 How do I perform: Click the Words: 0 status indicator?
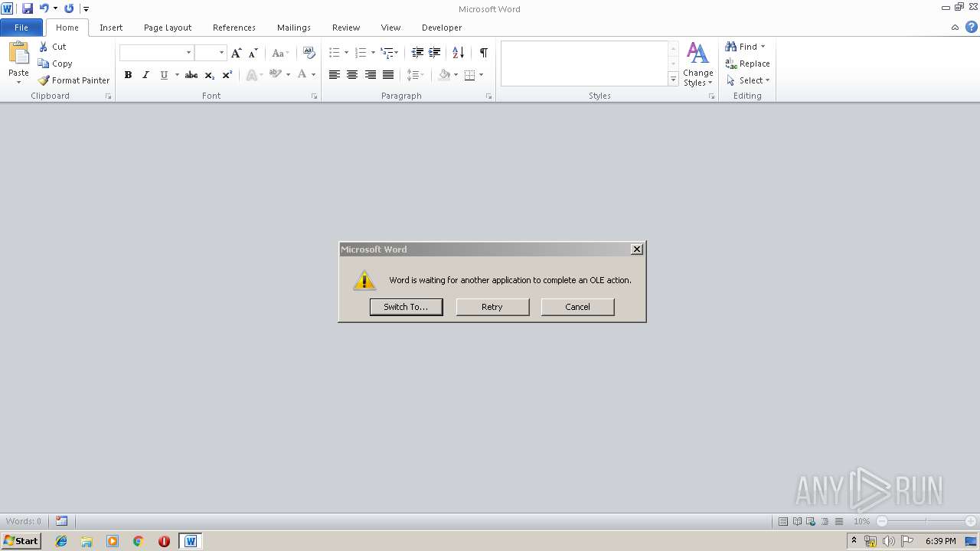point(24,521)
